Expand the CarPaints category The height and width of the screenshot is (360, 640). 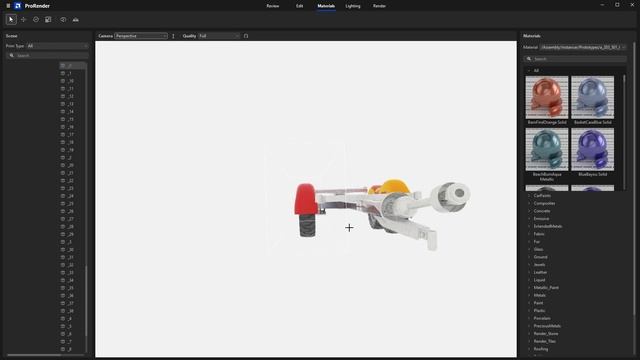pyautogui.click(x=529, y=196)
